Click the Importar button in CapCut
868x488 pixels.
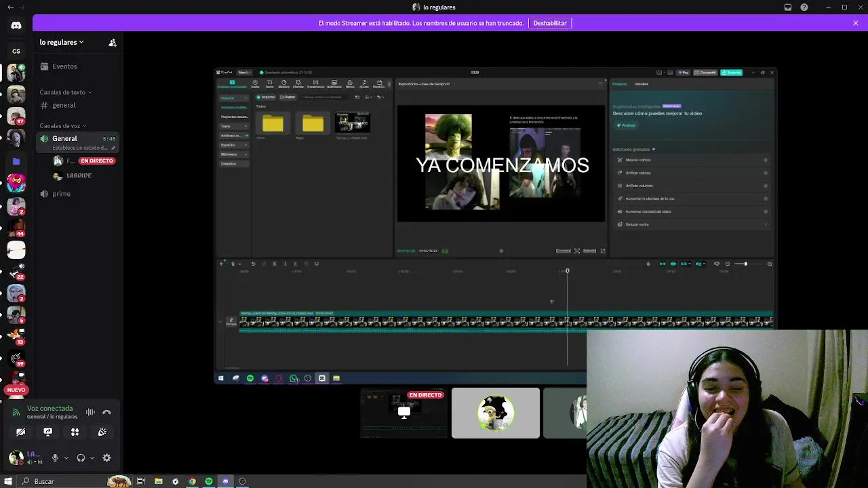point(267,97)
